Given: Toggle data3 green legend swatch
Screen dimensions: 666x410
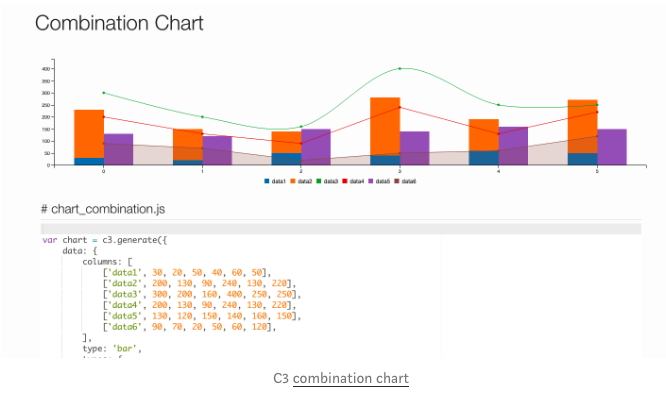Looking at the screenshot, I should coord(319,181).
